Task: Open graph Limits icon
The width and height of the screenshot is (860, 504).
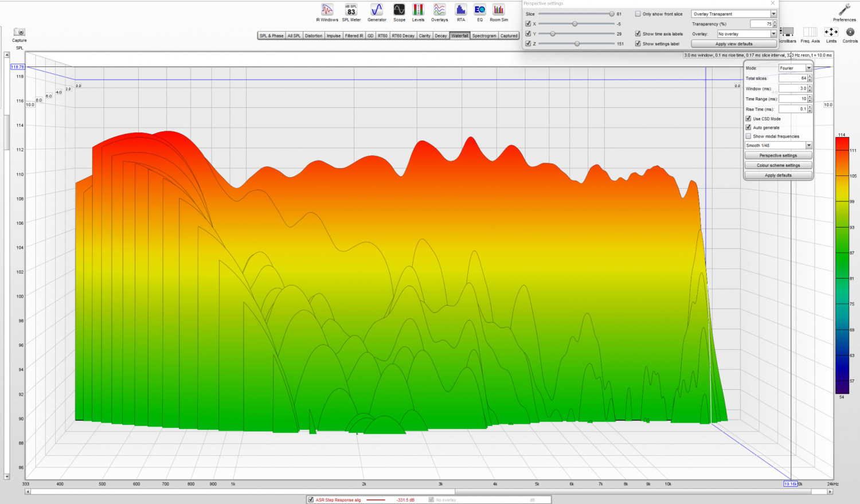Action: [831, 34]
